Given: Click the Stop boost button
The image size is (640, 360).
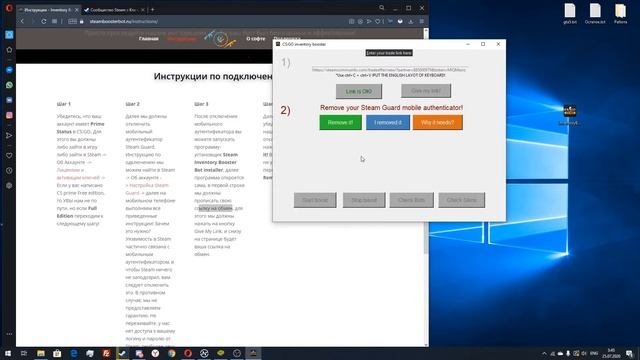Looking at the screenshot, I should pyautogui.click(x=364, y=200).
